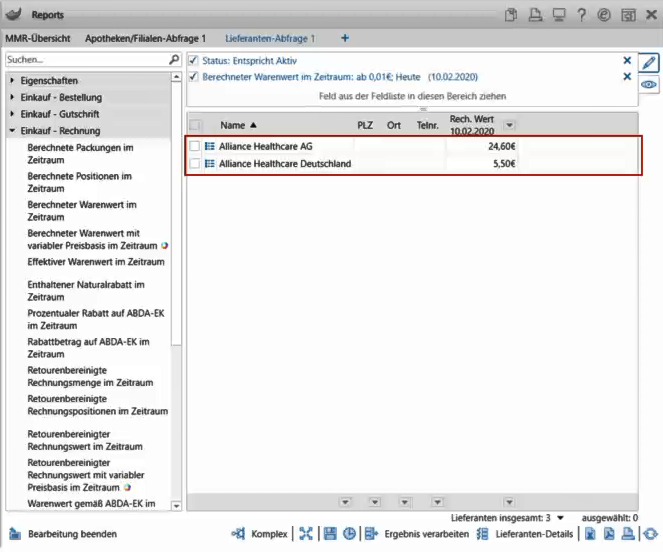Select Prozentualer Rabatt auf ABDA-EK field

(96, 319)
